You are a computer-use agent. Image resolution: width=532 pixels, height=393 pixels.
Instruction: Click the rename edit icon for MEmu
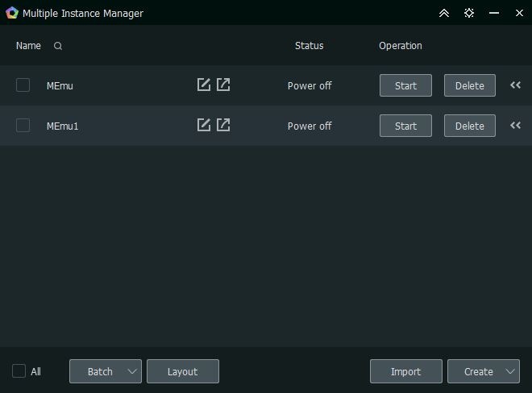204,85
